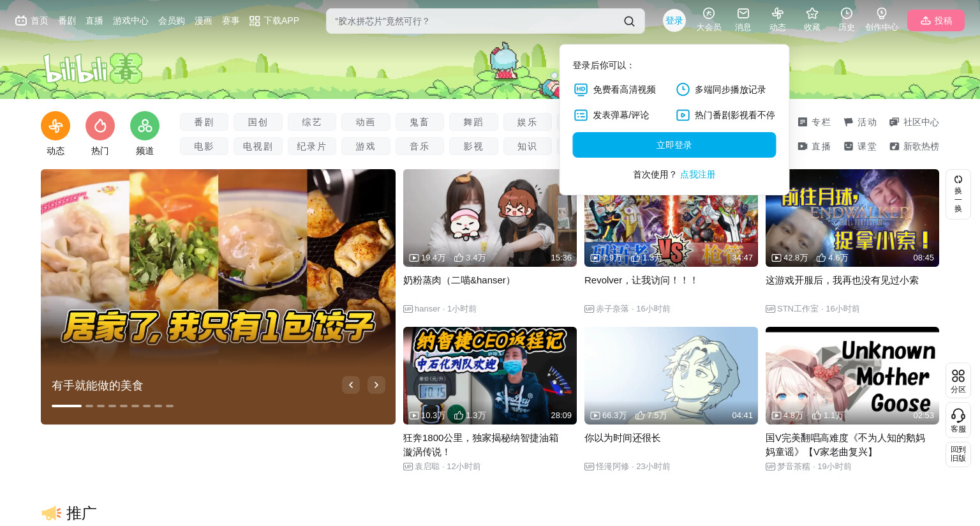Click the 立即登录 button
Screen dimensions: 980x526
tap(674, 145)
